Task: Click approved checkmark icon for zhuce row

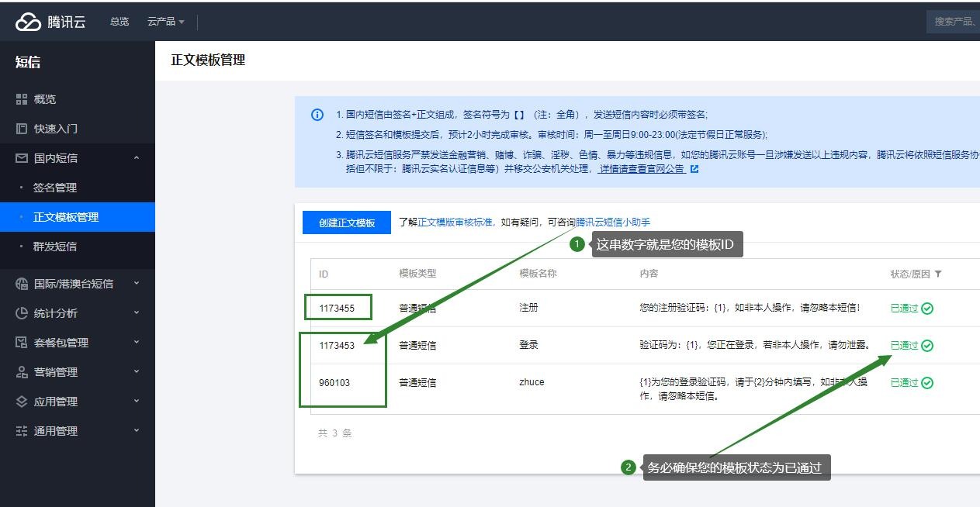Action: pyautogui.click(x=927, y=383)
